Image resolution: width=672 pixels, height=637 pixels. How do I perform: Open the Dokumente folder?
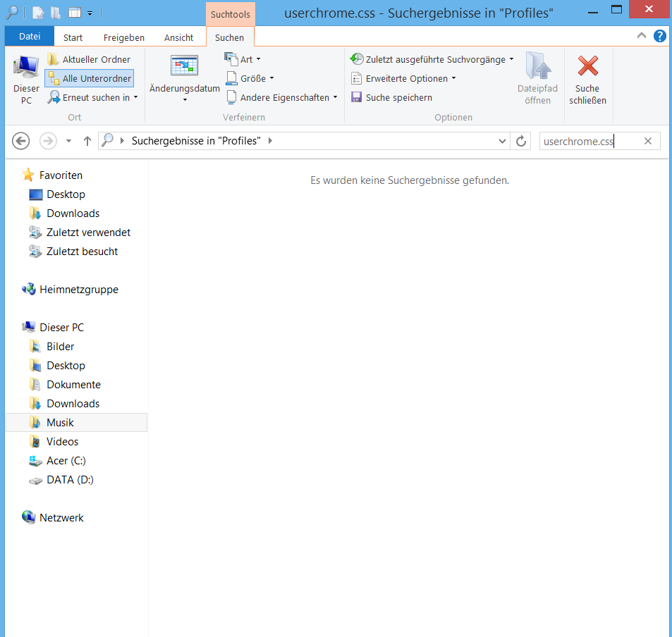pos(73,385)
